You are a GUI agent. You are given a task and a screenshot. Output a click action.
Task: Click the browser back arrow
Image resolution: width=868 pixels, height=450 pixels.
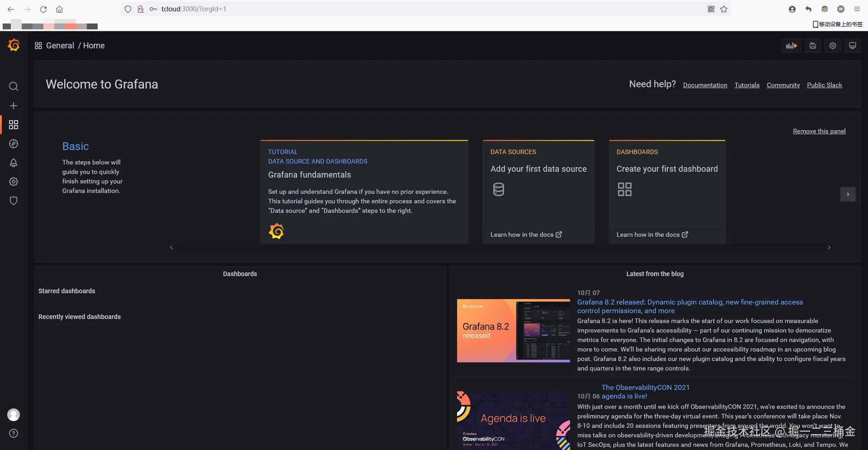(x=11, y=9)
